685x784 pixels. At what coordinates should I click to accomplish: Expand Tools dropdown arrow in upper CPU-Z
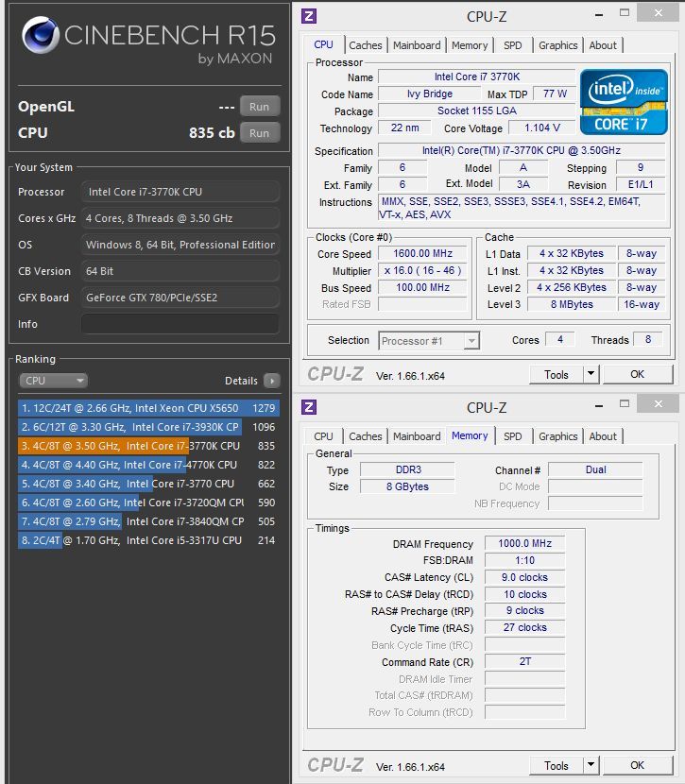click(x=591, y=374)
